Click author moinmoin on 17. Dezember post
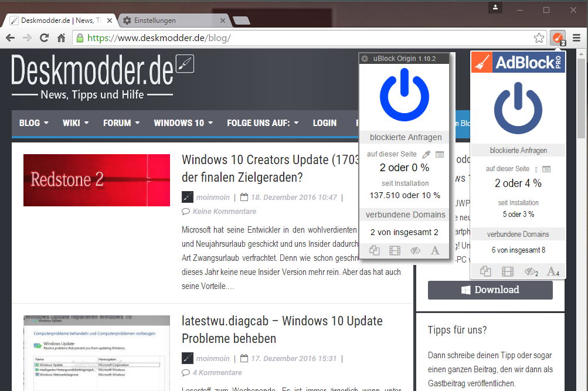 (x=213, y=358)
